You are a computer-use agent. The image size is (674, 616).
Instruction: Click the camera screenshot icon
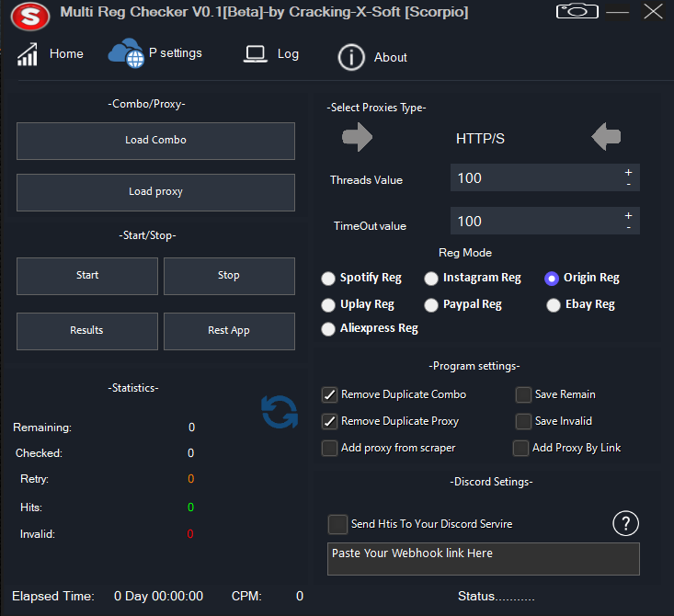(x=577, y=11)
